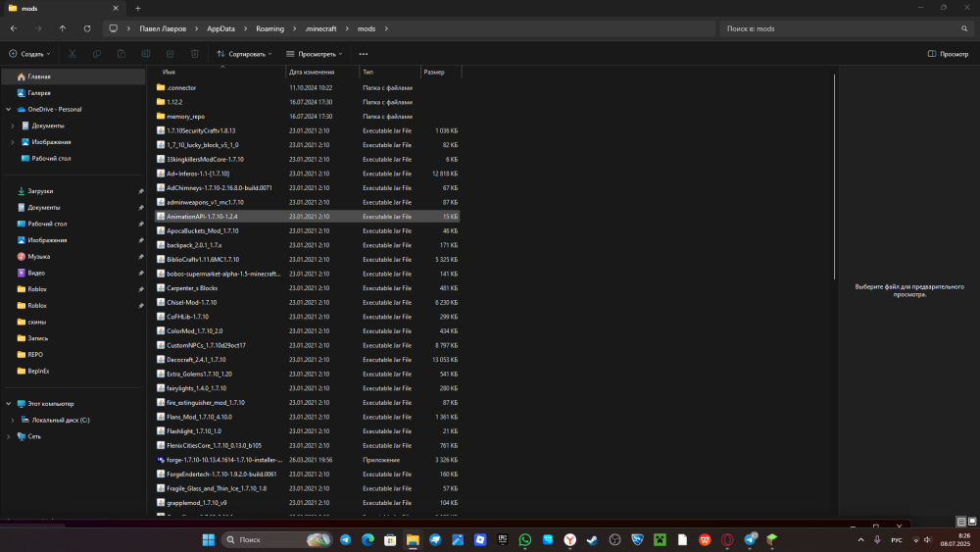Expand chevron after mods in breadcrumb
980x552 pixels.
[386, 28]
